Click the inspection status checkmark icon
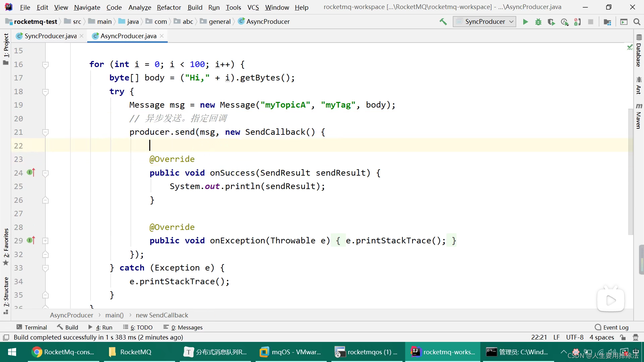The image size is (644, 362). 630,47
